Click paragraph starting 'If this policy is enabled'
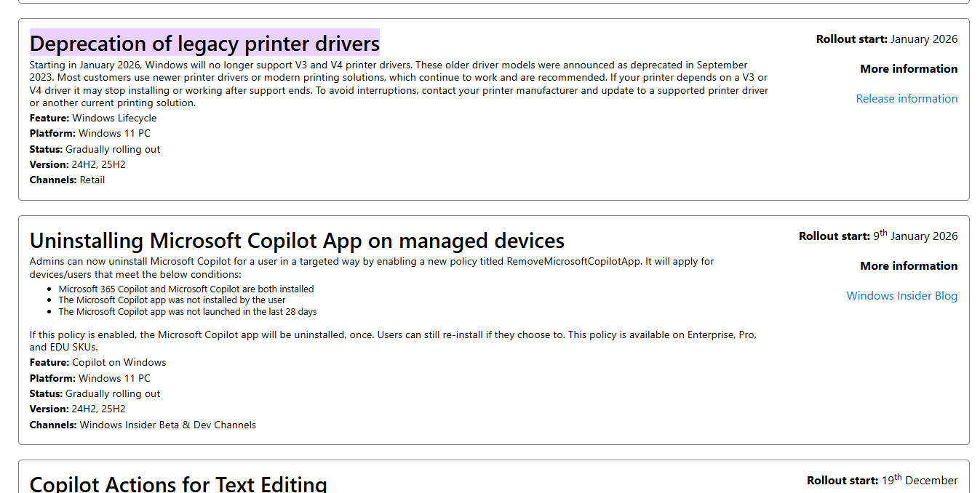 (393, 341)
